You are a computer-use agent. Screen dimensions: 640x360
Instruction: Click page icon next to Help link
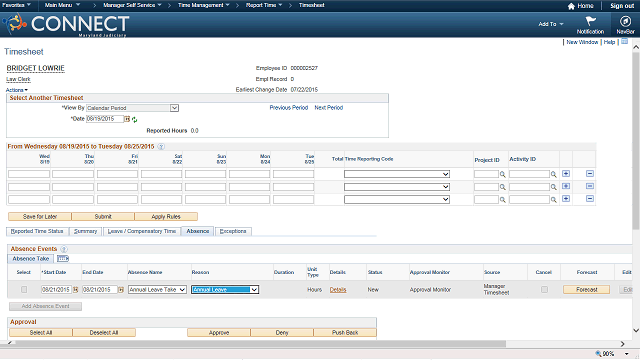point(624,42)
